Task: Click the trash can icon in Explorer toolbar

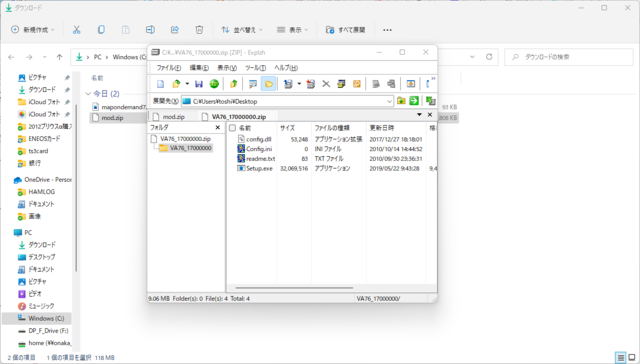Action: (199, 30)
